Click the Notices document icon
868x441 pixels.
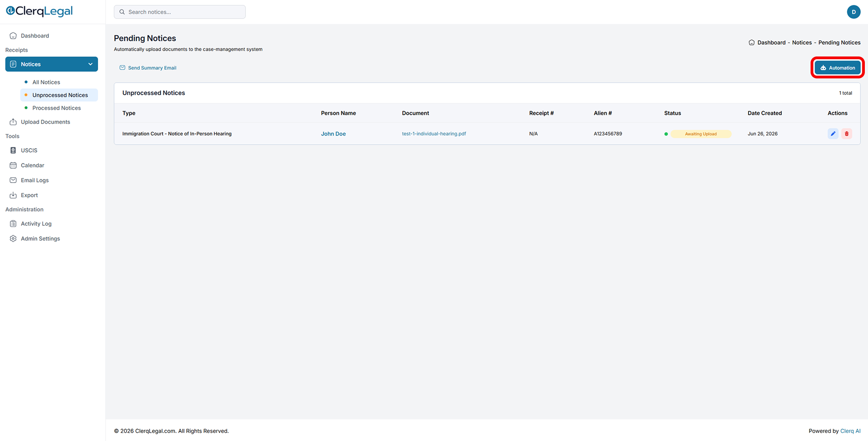coord(13,64)
